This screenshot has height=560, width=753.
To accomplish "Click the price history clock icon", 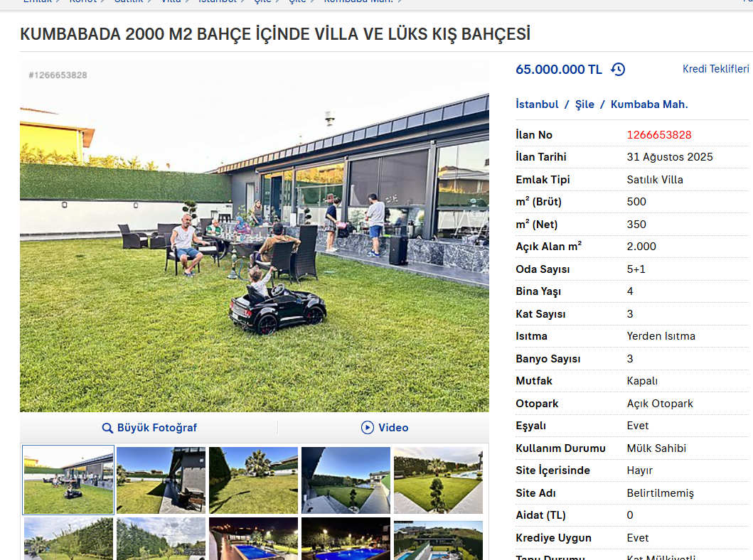I will (618, 69).
